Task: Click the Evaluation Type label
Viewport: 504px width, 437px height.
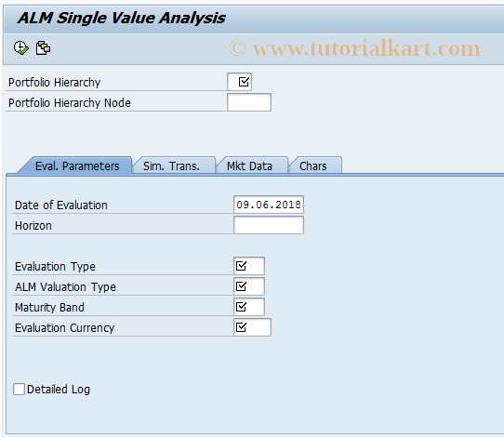Action: (55, 267)
